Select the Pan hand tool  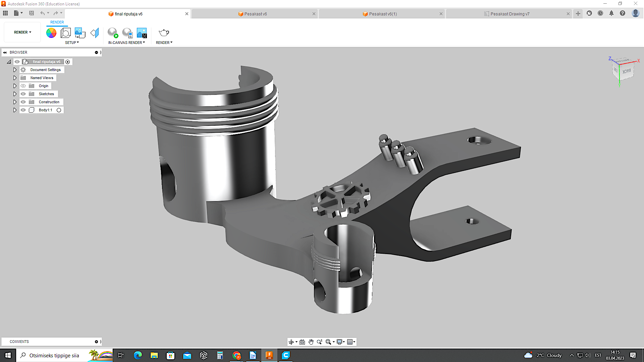[x=311, y=342]
